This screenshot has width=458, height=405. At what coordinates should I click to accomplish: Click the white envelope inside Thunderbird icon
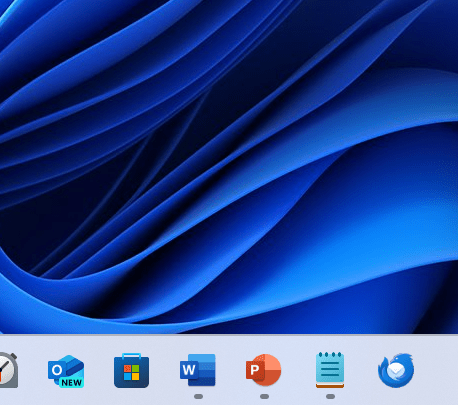(396, 369)
